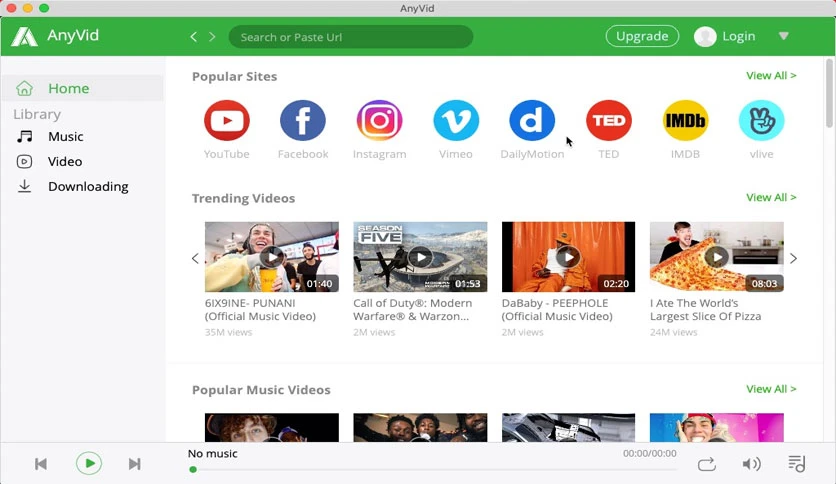Click the title 'DaBaby - PEEPHOLE (Official Music Video)'
Viewport: 836px width, 484px height.
(x=557, y=310)
